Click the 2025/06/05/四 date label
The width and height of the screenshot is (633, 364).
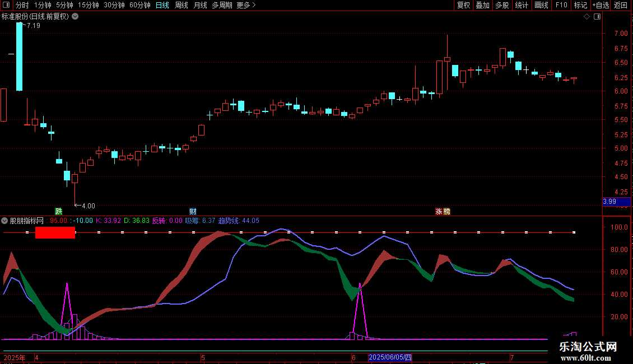click(390, 357)
